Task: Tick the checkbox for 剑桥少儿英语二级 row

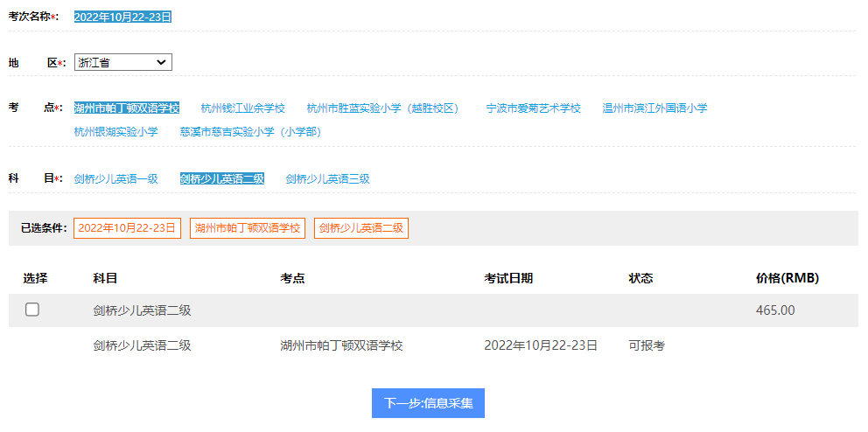Action: point(32,310)
